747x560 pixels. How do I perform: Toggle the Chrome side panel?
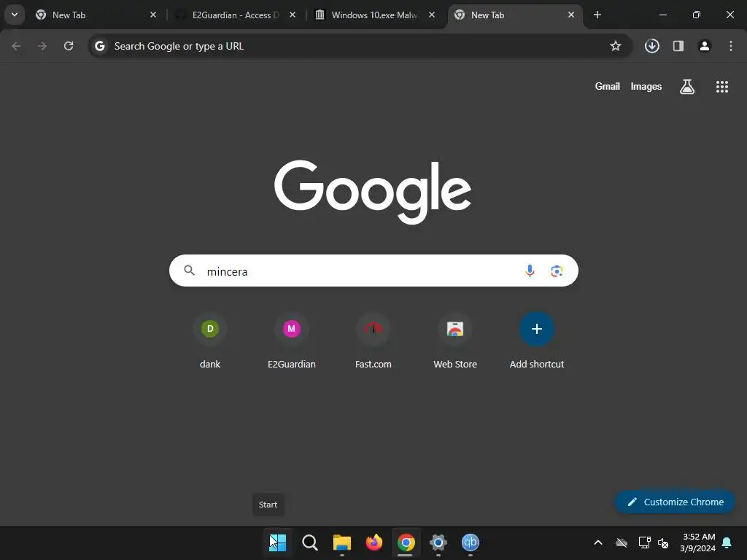click(x=678, y=46)
